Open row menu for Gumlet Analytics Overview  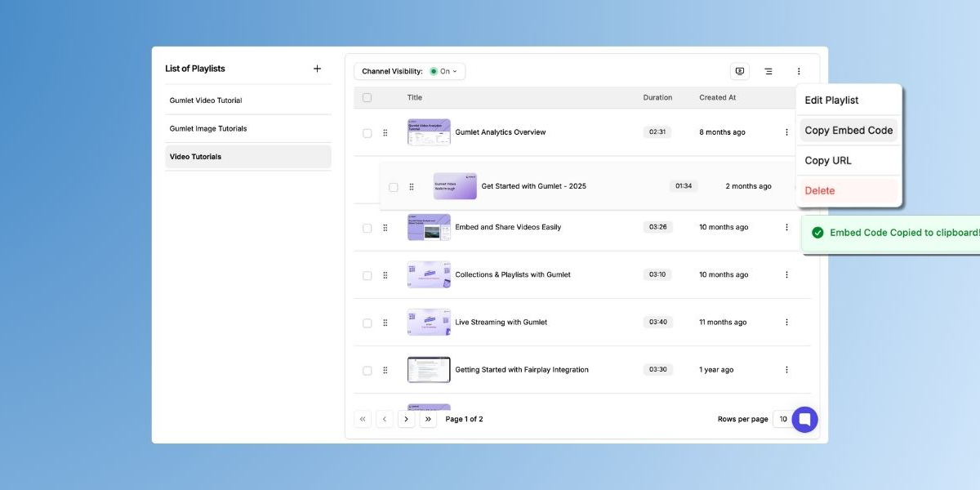[786, 132]
